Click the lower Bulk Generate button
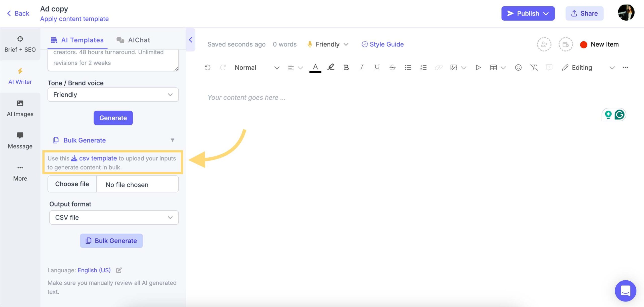644x307 pixels. click(x=111, y=241)
